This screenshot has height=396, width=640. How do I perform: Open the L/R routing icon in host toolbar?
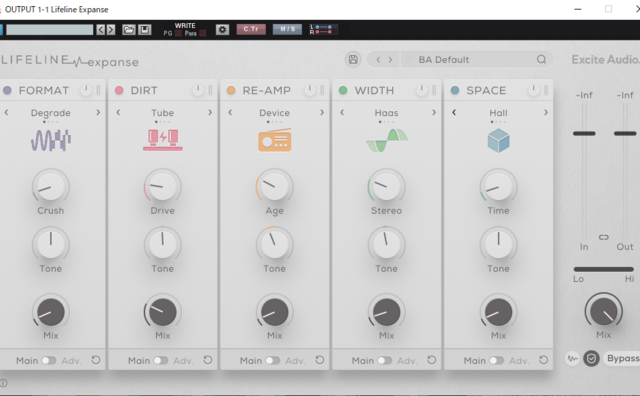coord(323,29)
